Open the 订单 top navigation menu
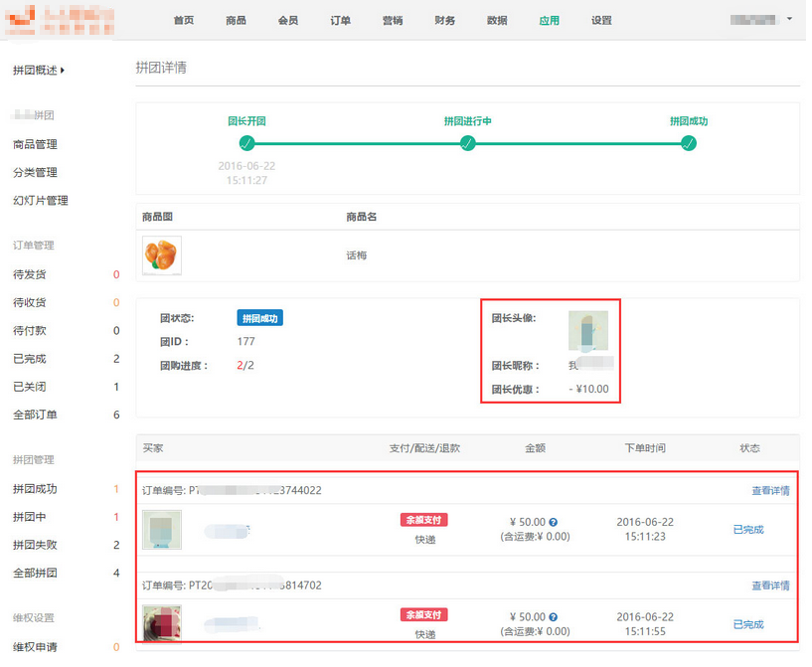The height and width of the screenshot is (667, 812). pyautogui.click(x=341, y=21)
